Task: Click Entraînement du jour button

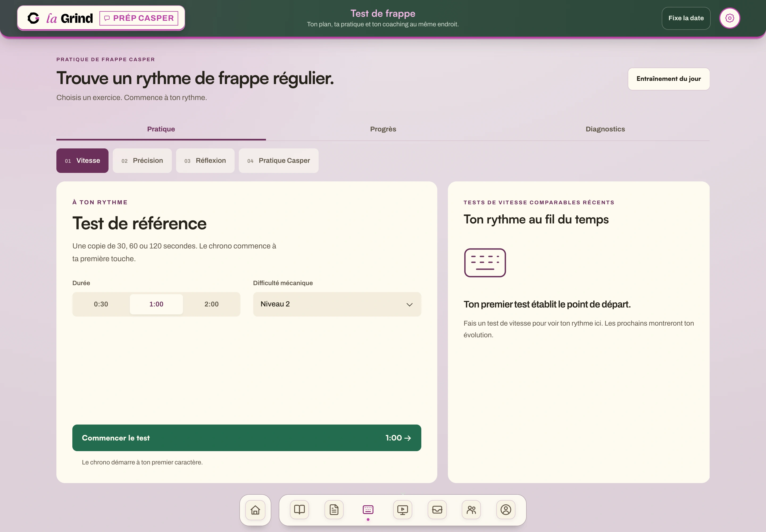Action: click(669, 79)
